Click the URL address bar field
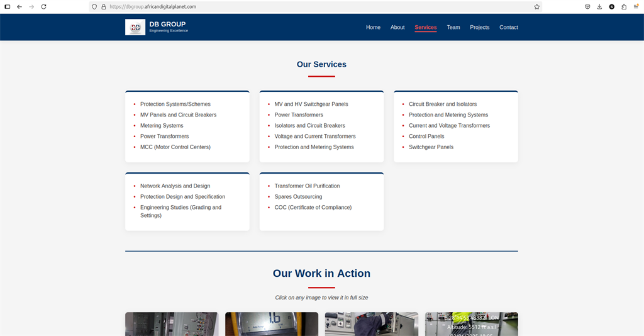Viewport: 644px width, 336px height. point(314,6)
